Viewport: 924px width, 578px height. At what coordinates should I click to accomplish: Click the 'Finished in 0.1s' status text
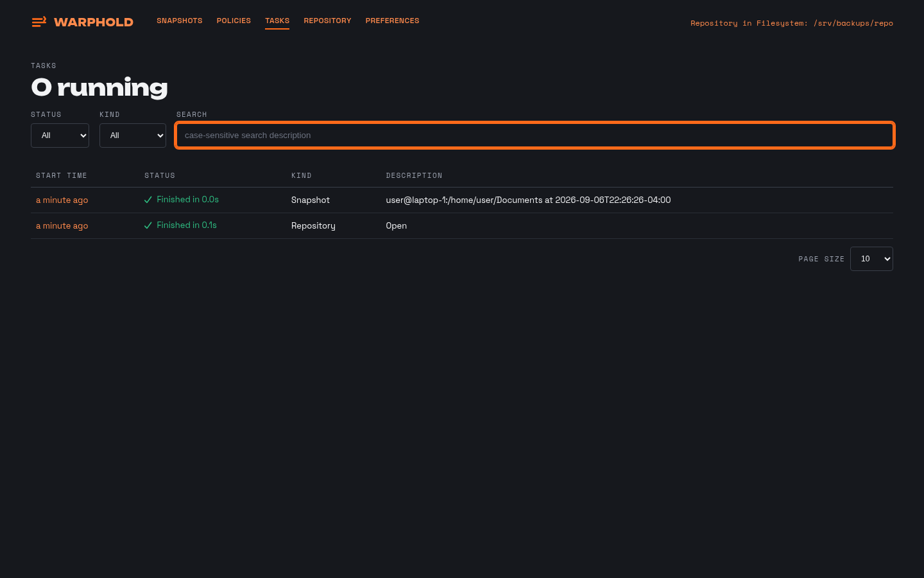pos(187,225)
